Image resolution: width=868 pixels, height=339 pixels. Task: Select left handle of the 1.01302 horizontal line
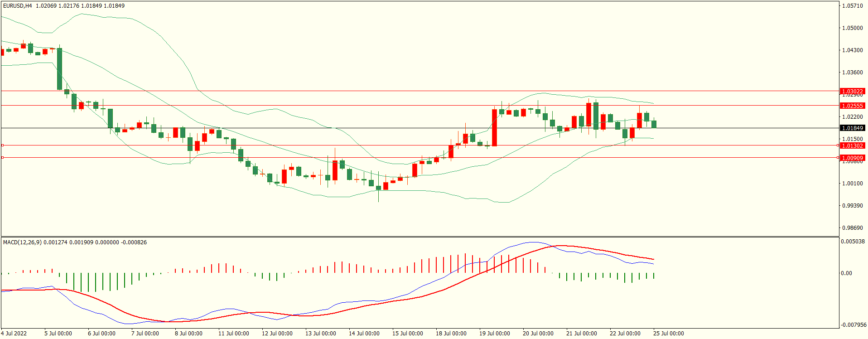coord(2,145)
